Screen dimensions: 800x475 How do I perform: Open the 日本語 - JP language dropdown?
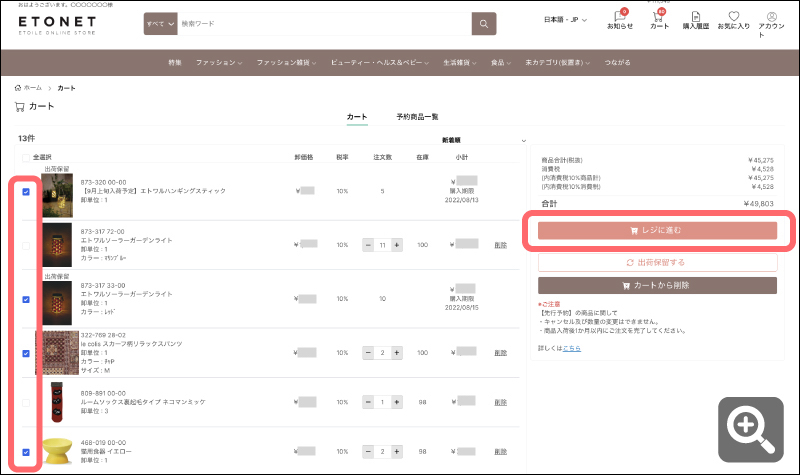coord(565,20)
